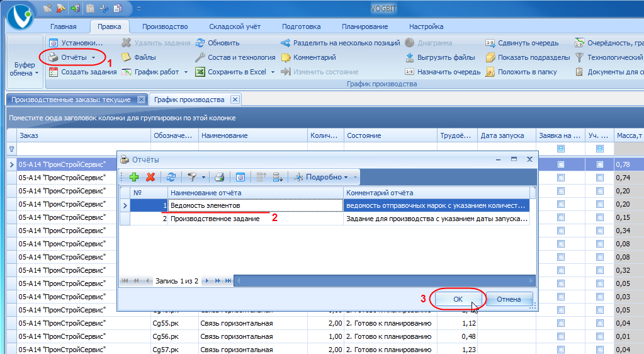Switch to the Производство ribbon tab
644x354 pixels.
click(x=165, y=26)
